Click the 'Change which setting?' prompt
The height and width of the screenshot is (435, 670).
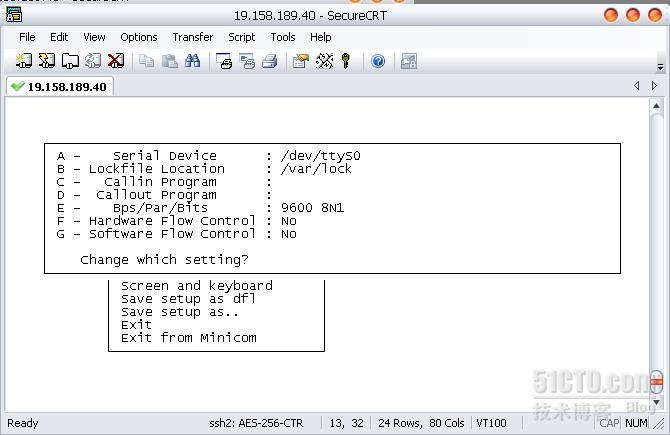165,260
